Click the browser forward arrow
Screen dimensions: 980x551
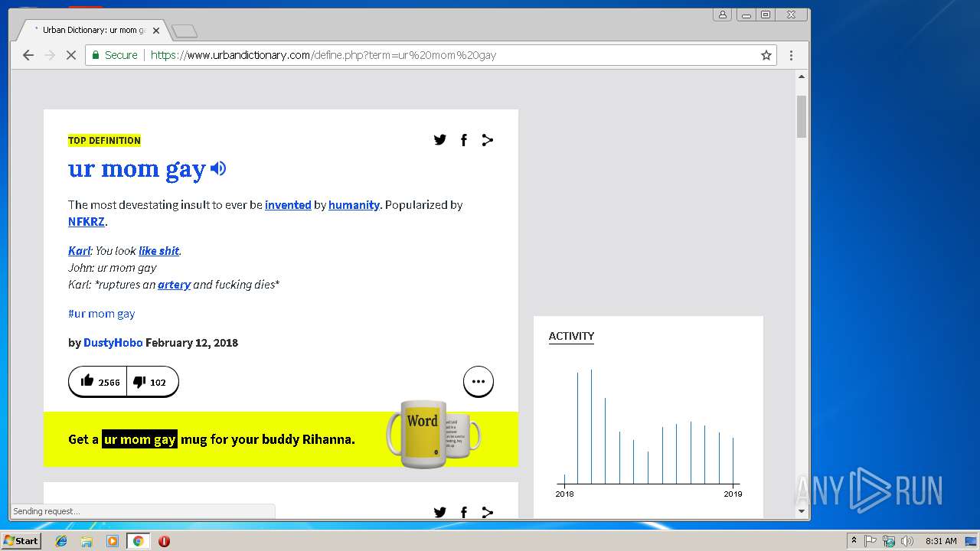50,55
